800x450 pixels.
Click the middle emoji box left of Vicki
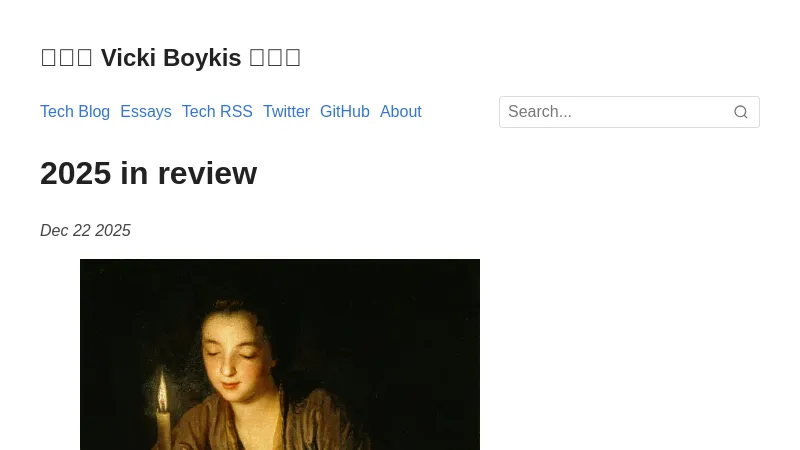pyautogui.click(x=66, y=58)
